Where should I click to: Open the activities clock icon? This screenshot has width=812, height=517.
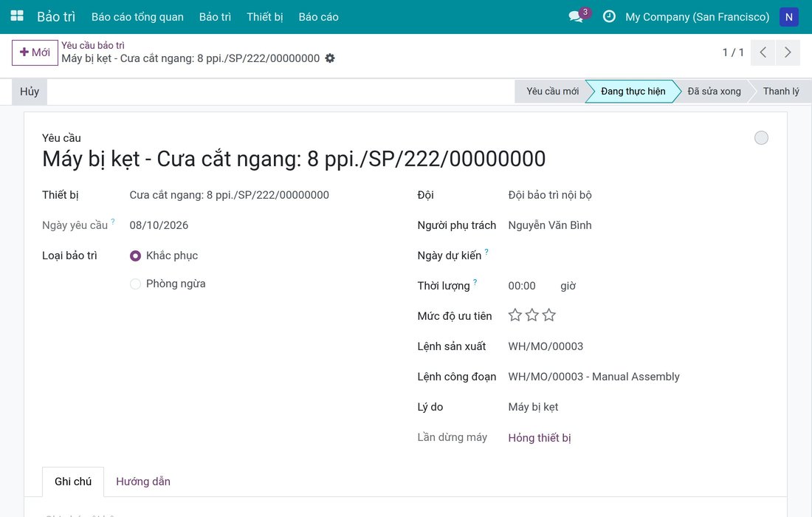(609, 16)
